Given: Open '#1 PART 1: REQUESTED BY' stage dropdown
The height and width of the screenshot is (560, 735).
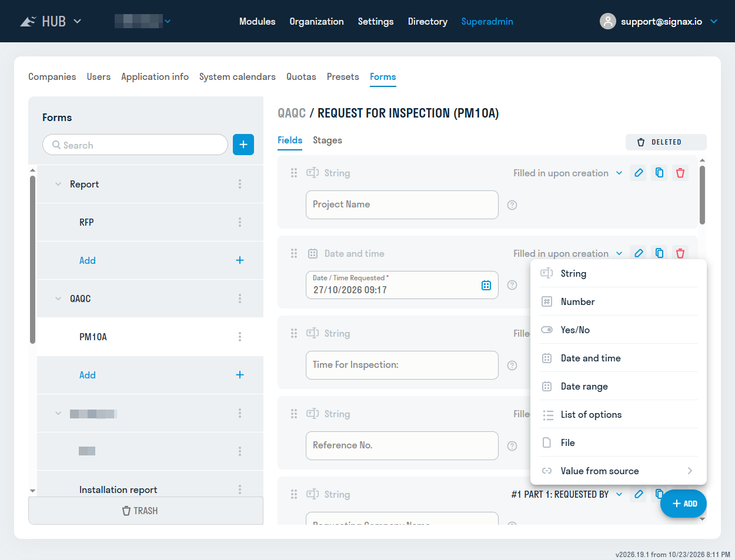Looking at the screenshot, I should click(567, 494).
